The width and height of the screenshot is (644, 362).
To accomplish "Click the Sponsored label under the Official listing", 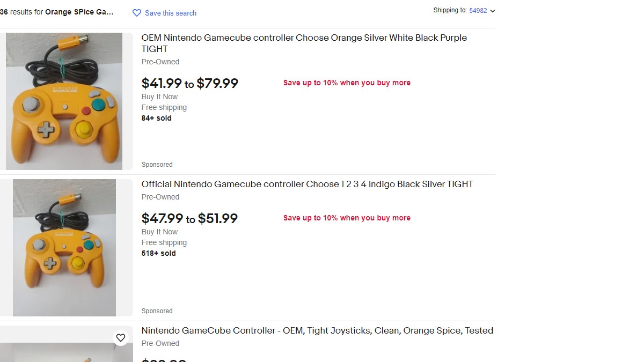I will coord(157,311).
